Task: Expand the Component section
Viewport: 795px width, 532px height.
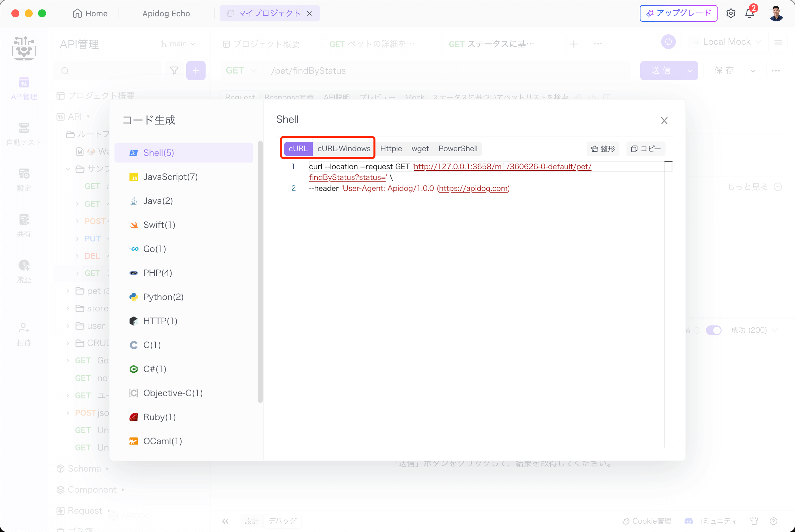Action: [x=90, y=490]
